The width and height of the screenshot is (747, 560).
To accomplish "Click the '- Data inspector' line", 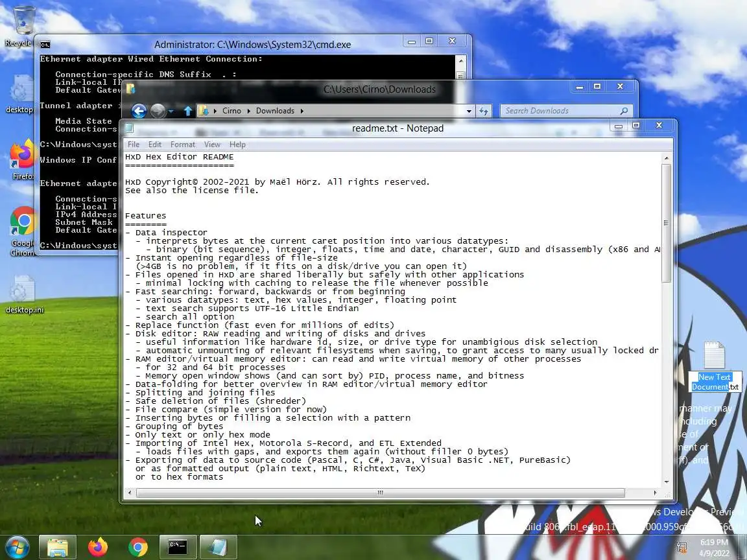I will 166,233.
